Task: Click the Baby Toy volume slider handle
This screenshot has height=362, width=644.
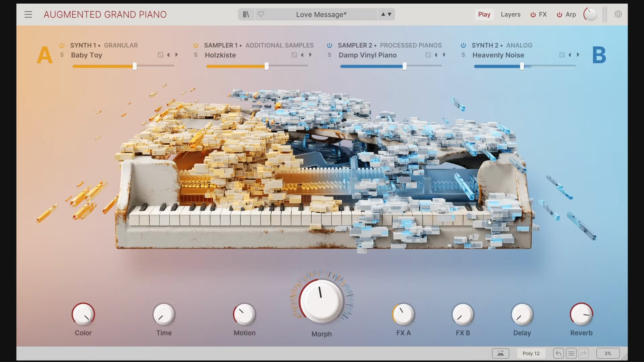Action: click(135, 66)
